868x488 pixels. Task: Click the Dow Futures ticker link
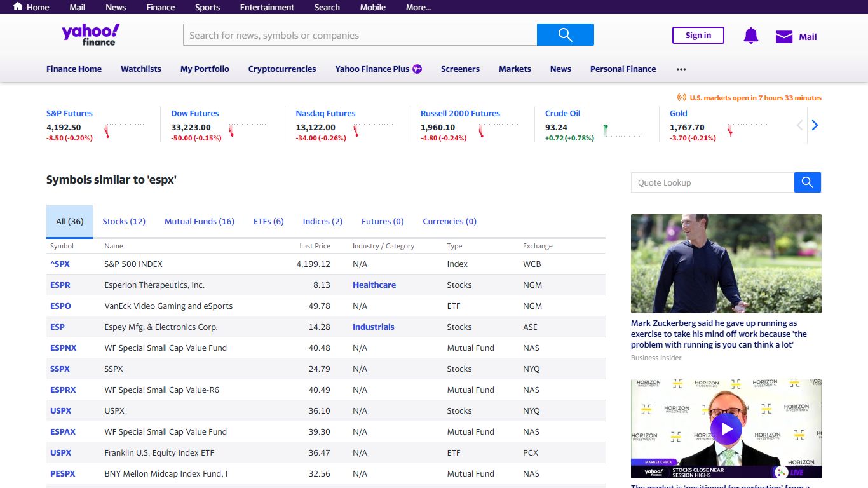(x=195, y=113)
